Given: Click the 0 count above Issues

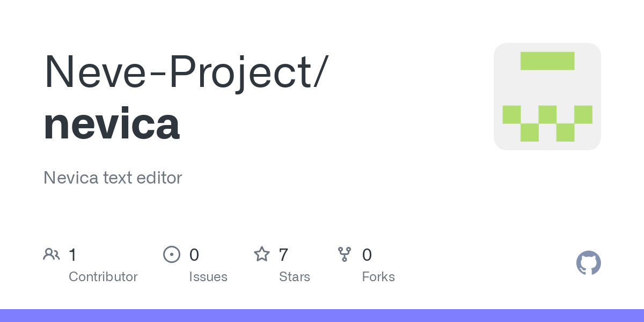Looking at the screenshot, I should [x=194, y=255].
